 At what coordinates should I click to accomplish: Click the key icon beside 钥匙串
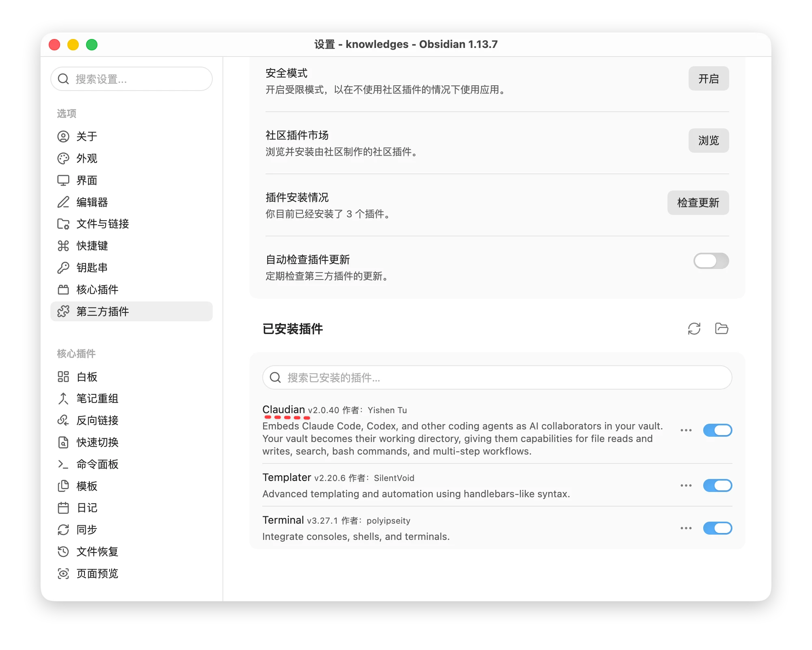(63, 268)
